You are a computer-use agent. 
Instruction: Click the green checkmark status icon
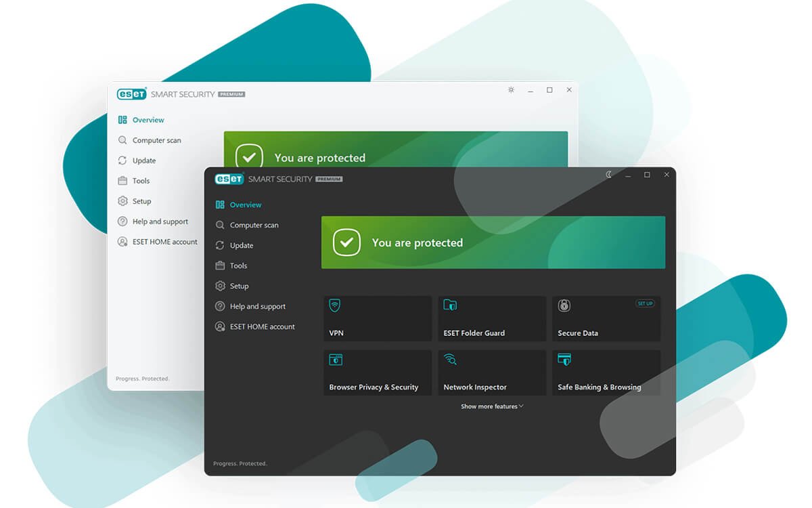pos(346,242)
